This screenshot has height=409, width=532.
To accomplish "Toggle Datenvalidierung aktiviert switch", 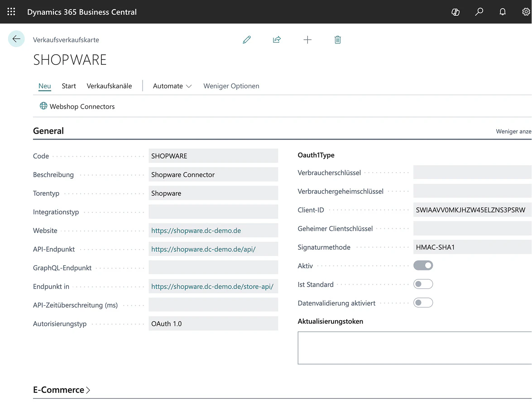I will tap(423, 303).
